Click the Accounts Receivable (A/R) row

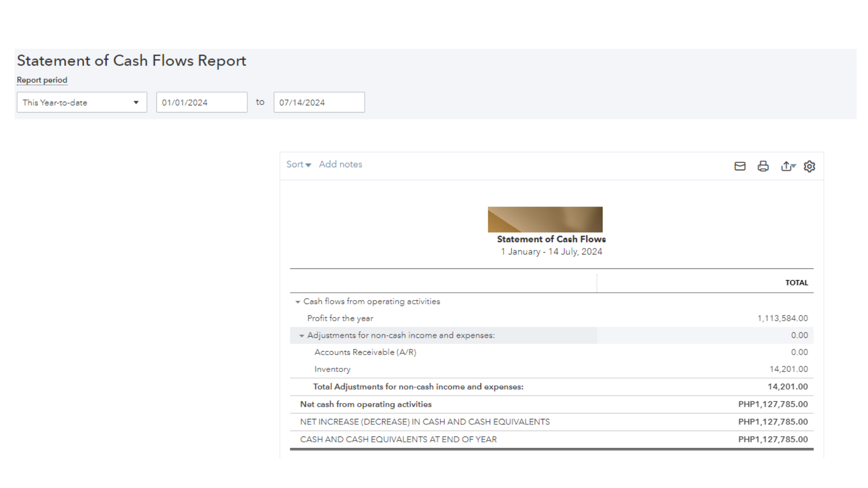(365, 352)
